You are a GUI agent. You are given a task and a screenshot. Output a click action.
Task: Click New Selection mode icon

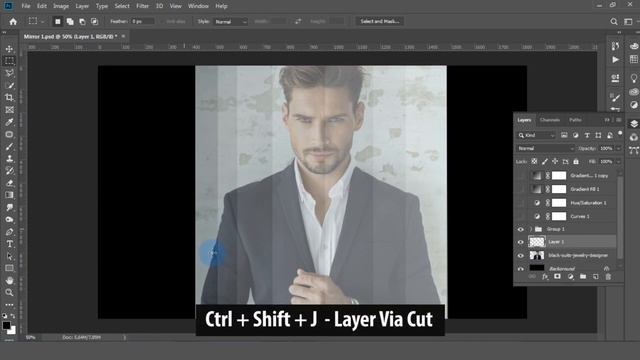pyautogui.click(x=58, y=21)
